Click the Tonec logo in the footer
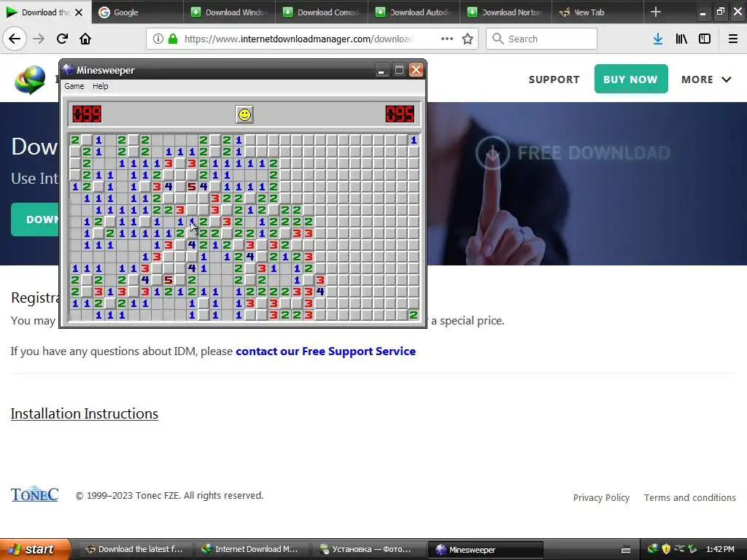This screenshot has height=560, width=747. [35, 494]
